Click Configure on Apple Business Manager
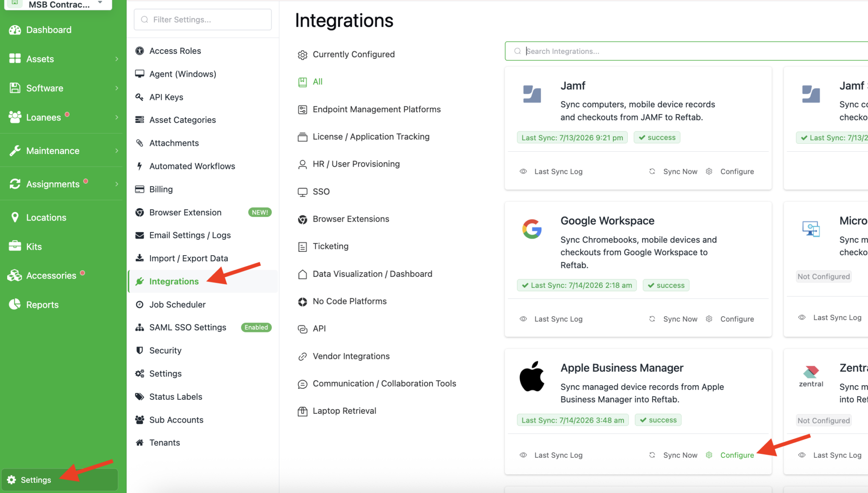The image size is (868, 493). (737, 455)
